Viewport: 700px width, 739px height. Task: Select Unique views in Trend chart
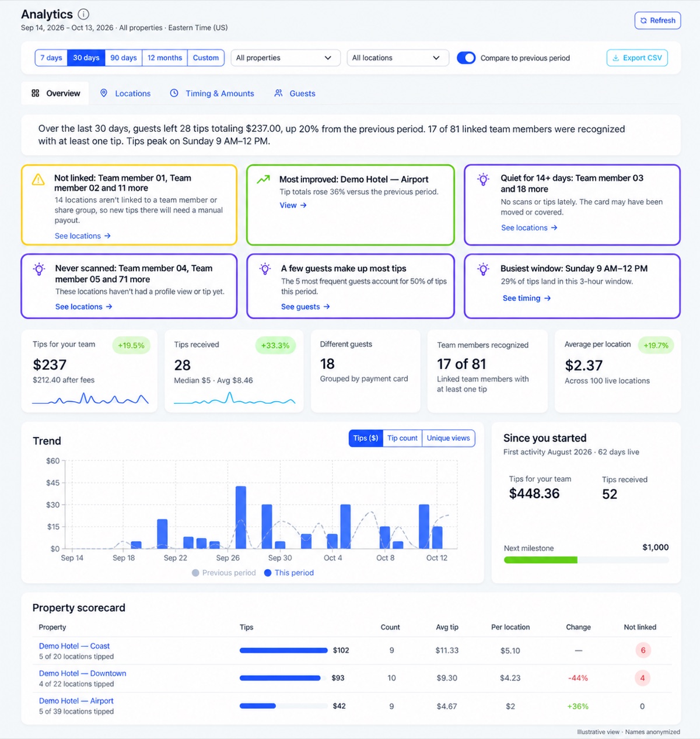pos(448,438)
